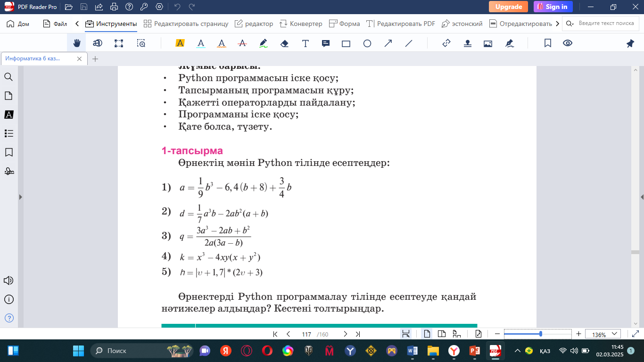Open the outline list panel in sidebar

click(x=8, y=133)
